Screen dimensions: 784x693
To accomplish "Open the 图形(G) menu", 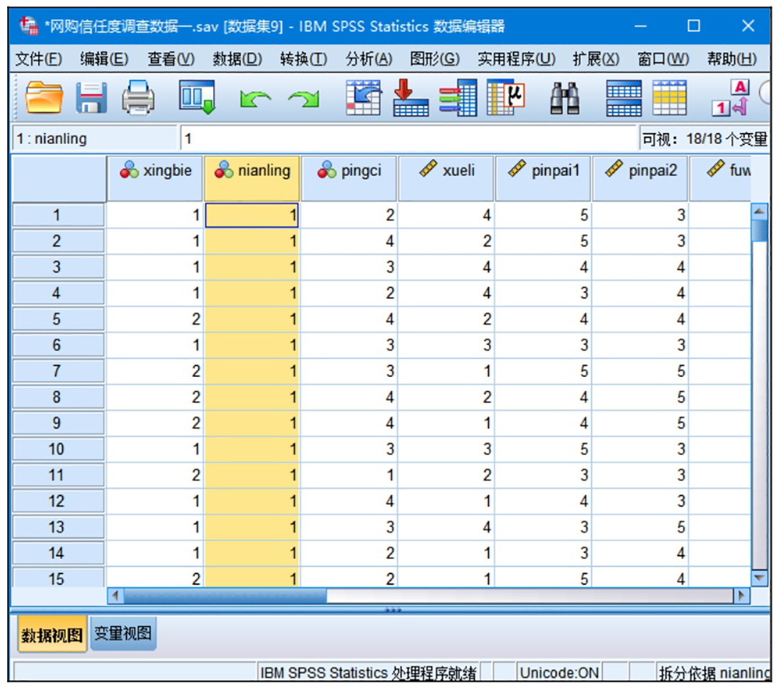I will click(x=434, y=59).
